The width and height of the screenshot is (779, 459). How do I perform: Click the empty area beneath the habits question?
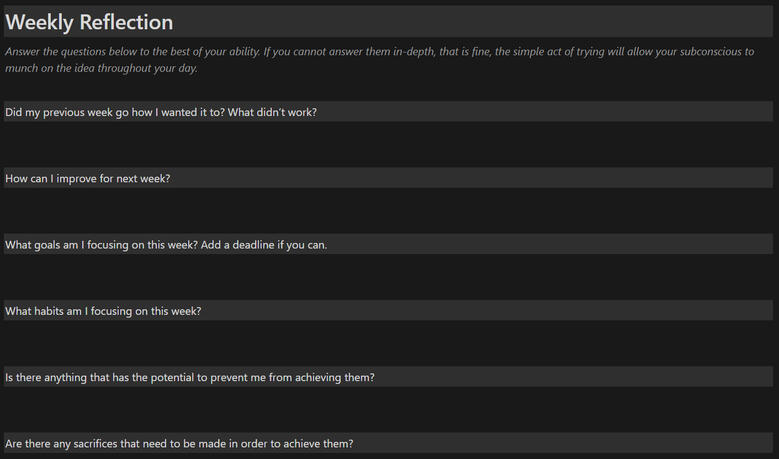point(389,343)
